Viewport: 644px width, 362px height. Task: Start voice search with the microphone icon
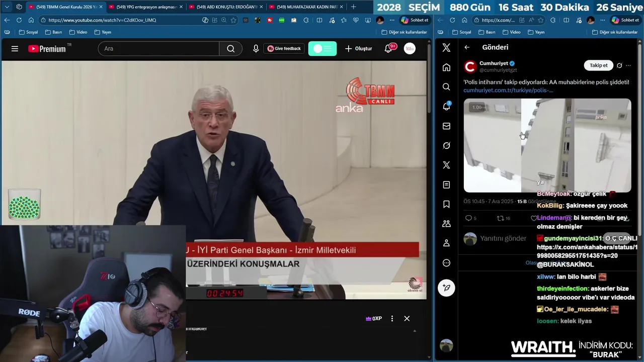tap(256, 49)
